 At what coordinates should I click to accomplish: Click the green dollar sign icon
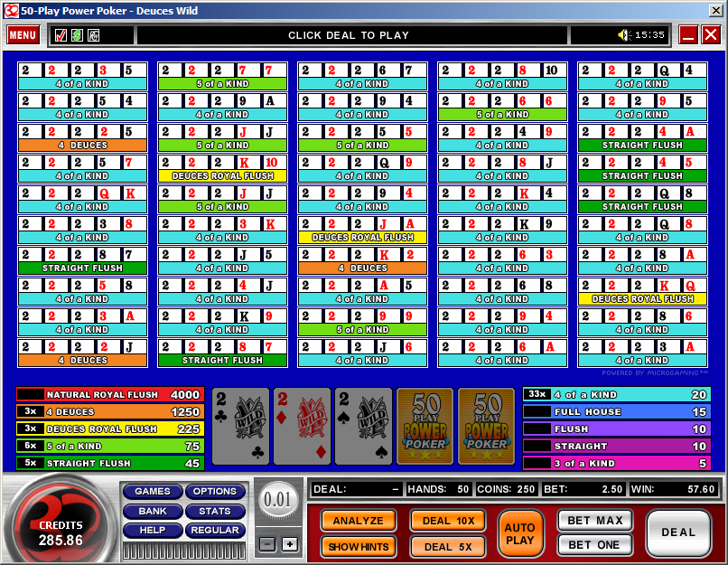(77, 35)
